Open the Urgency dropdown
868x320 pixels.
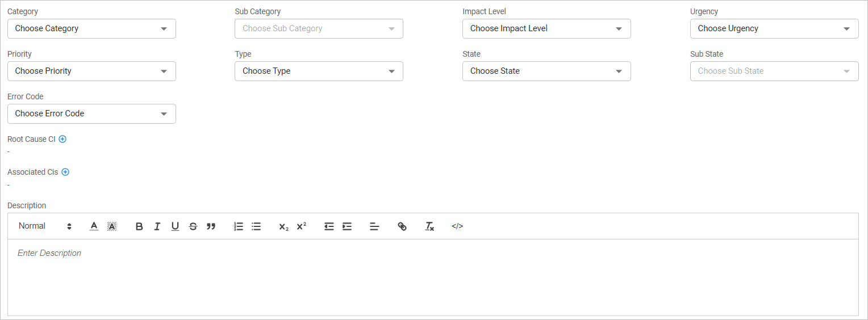[x=774, y=28]
